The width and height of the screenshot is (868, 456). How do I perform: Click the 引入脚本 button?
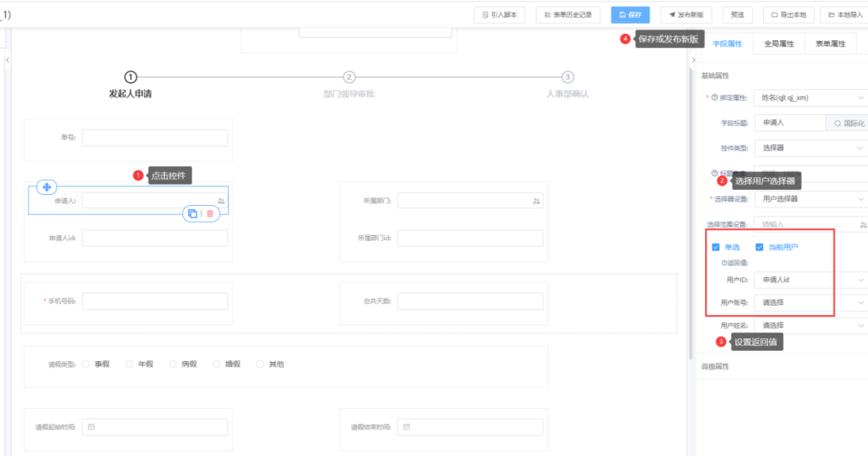coord(499,15)
